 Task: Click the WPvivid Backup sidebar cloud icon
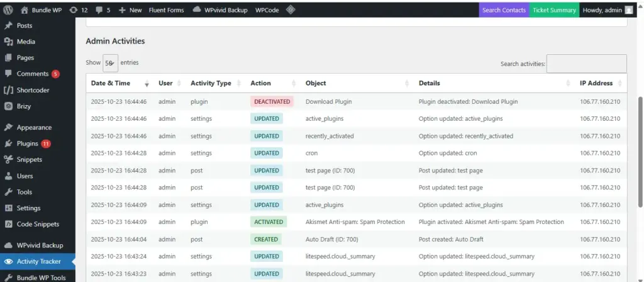coord(8,245)
